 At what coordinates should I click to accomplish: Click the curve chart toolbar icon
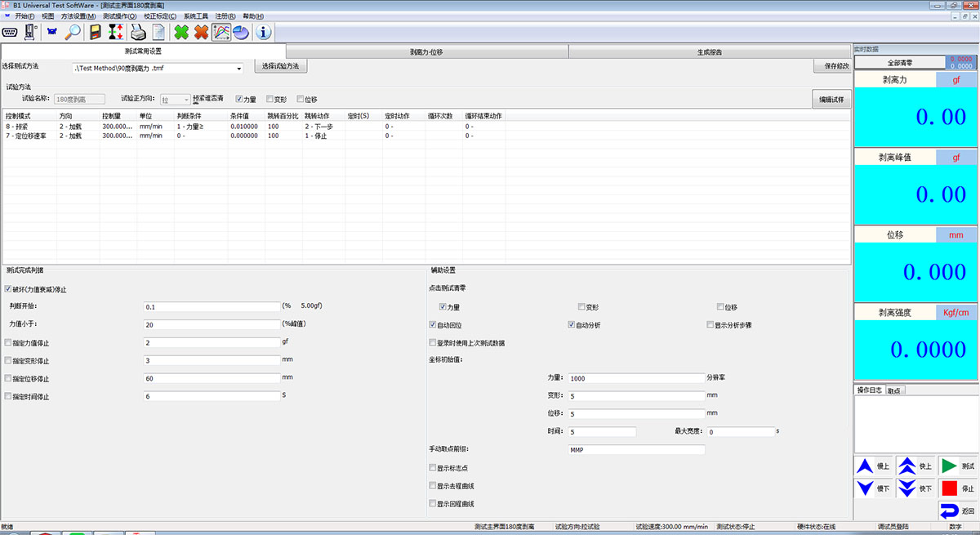[x=221, y=33]
